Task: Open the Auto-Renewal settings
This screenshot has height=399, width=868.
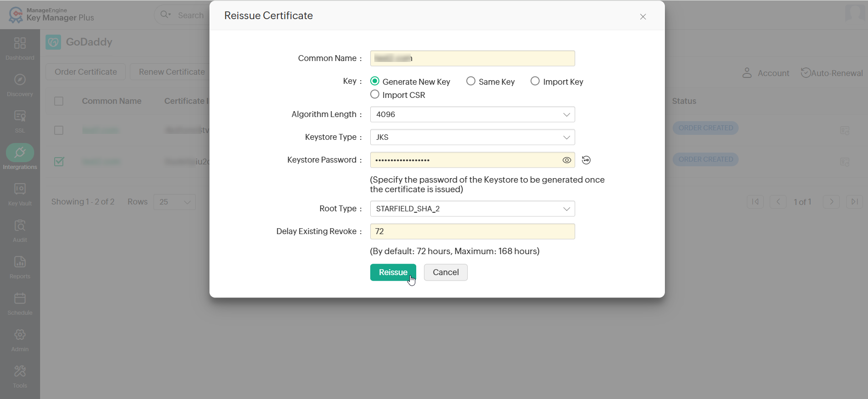Action: point(832,73)
